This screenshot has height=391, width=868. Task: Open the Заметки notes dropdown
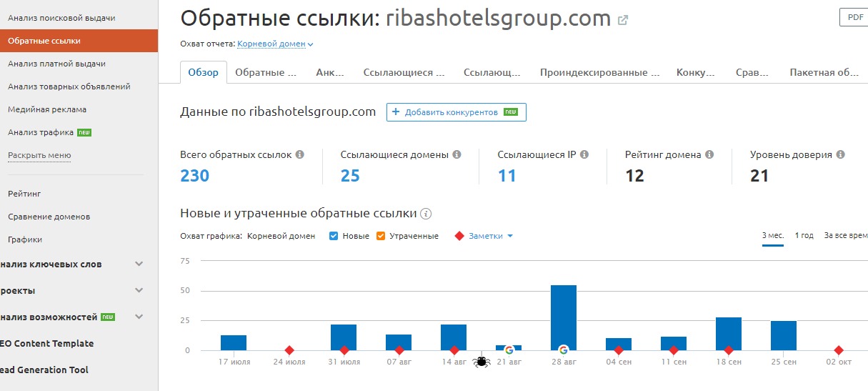click(x=490, y=236)
